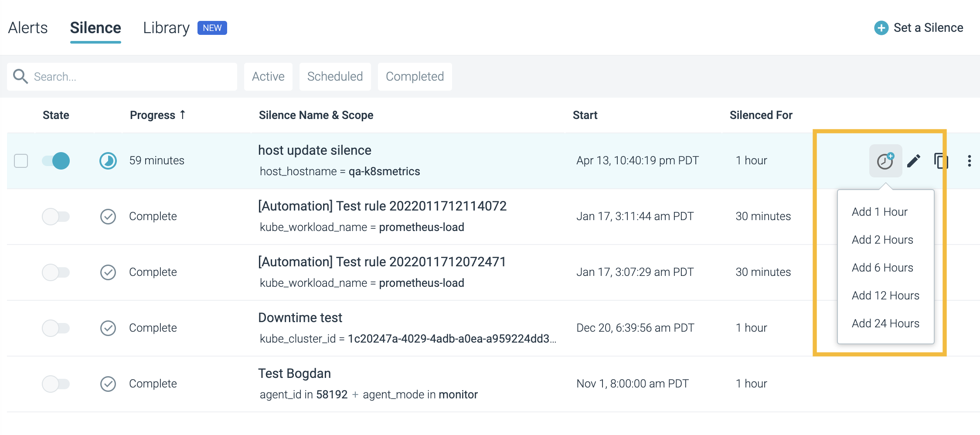Click the plus icon beside Set a Silence
The height and width of the screenshot is (435, 980).
click(881, 28)
